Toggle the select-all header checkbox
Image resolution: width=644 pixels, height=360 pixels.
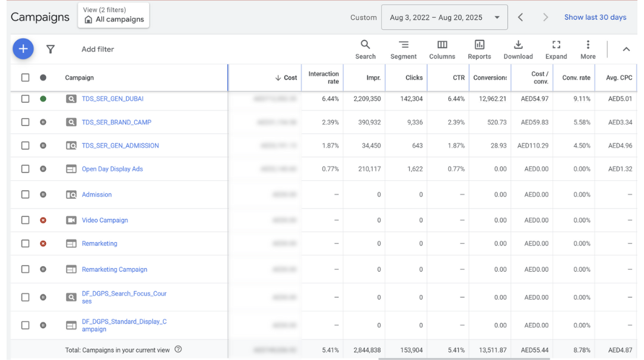25,78
